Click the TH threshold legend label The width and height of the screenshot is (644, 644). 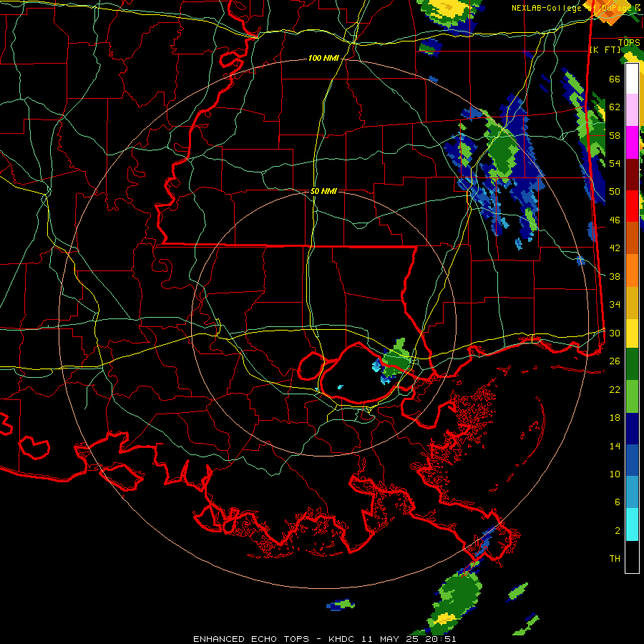(615, 559)
